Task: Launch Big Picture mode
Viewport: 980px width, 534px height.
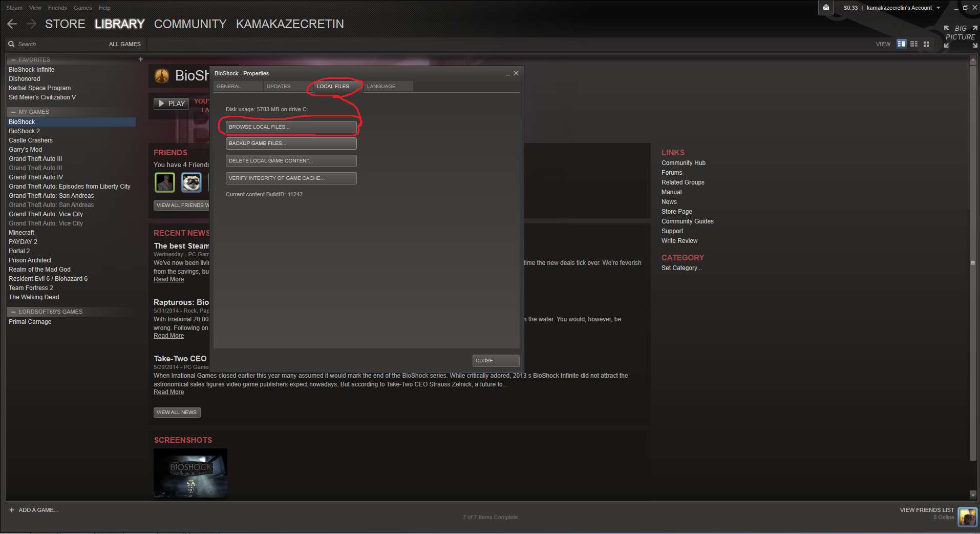Action: (x=961, y=36)
